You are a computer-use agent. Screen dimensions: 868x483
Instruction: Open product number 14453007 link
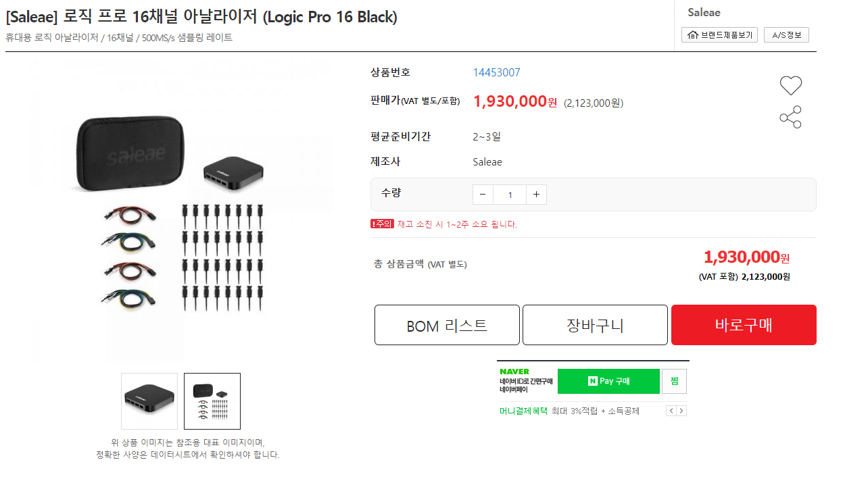(496, 72)
